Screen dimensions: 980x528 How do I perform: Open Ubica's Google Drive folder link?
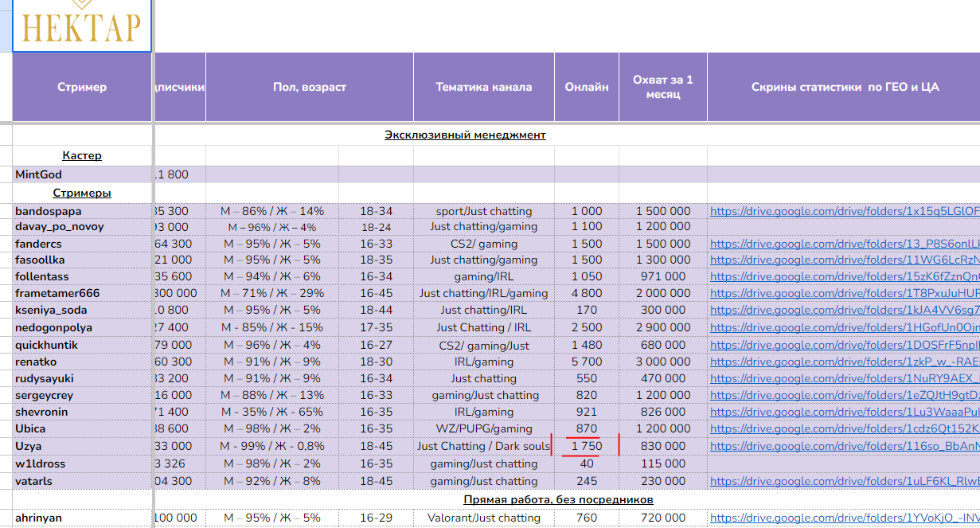pyautogui.click(x=845, y=428)
